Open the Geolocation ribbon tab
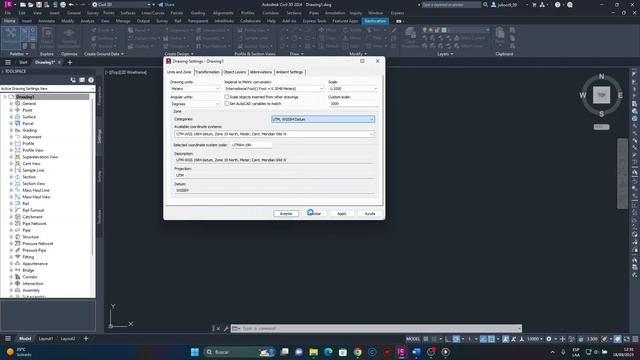 tap(375, 21)
